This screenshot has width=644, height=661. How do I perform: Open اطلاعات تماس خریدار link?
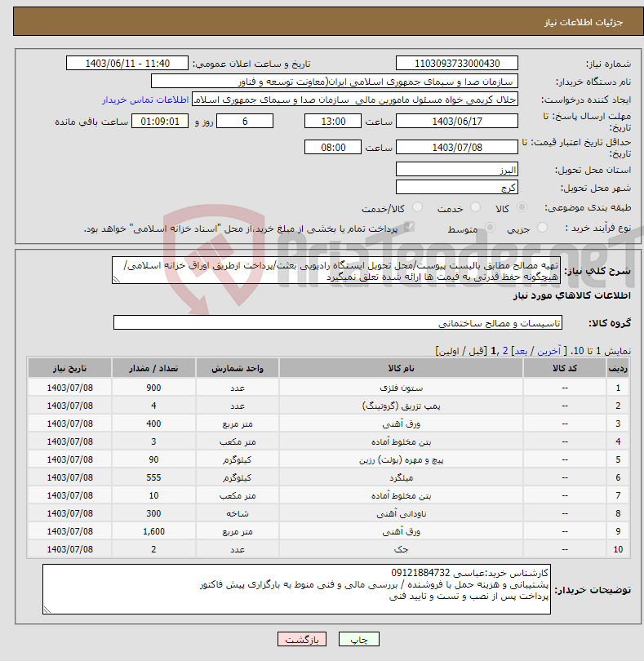145,100
